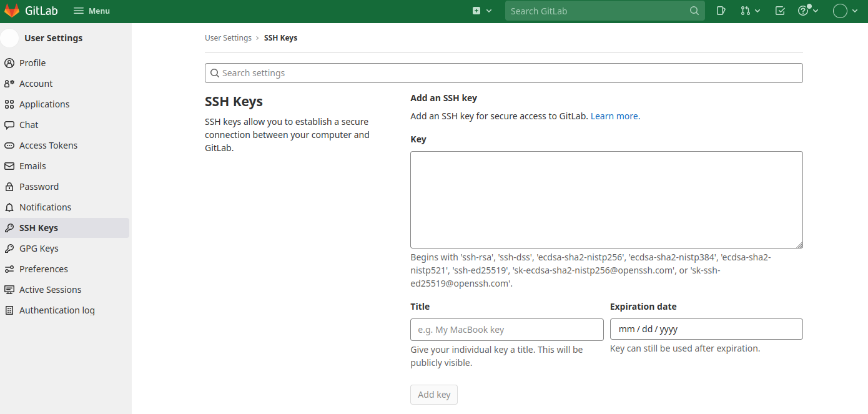Click the Learn more link
Screen dimensions: 868x414
[x=615, y=116]
